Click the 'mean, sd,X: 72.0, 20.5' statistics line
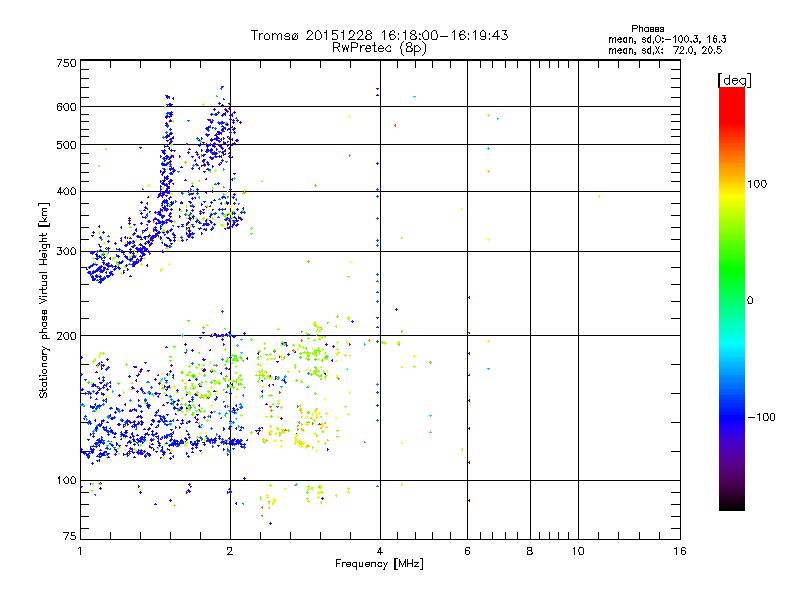This screenshot has height=600, width=800. pos(665,50)
